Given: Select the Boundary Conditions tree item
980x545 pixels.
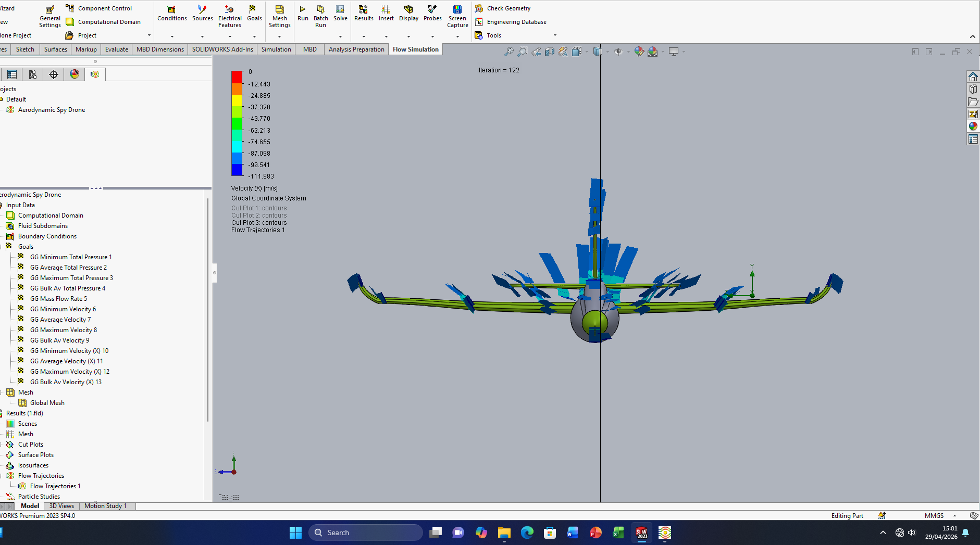Looking at the screenshot, I should pyautogui.click(x=47, y=236).
